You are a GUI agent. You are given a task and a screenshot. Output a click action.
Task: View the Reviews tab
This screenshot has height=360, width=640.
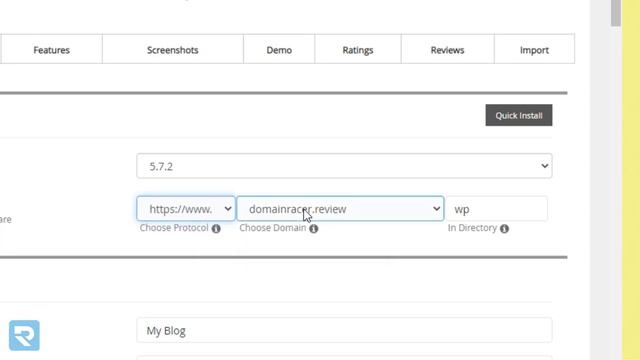click(x=447, y=50)
